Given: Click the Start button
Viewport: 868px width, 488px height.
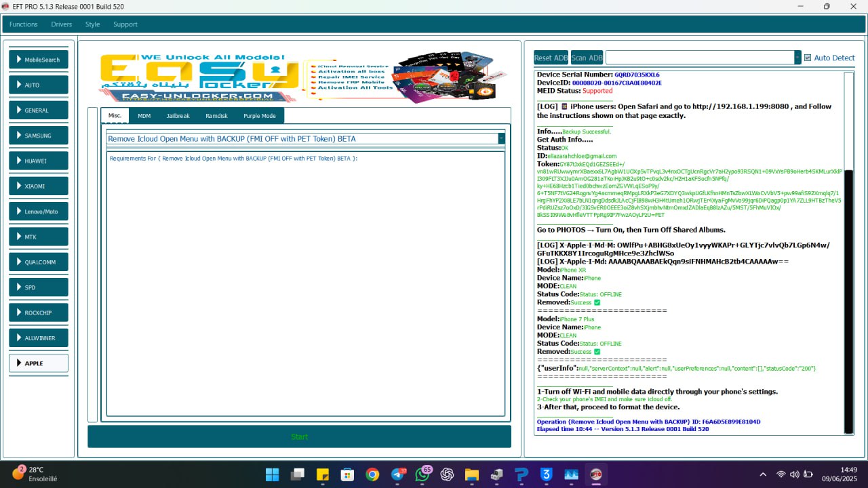Looking at the screenshot, I should point(299,436).
